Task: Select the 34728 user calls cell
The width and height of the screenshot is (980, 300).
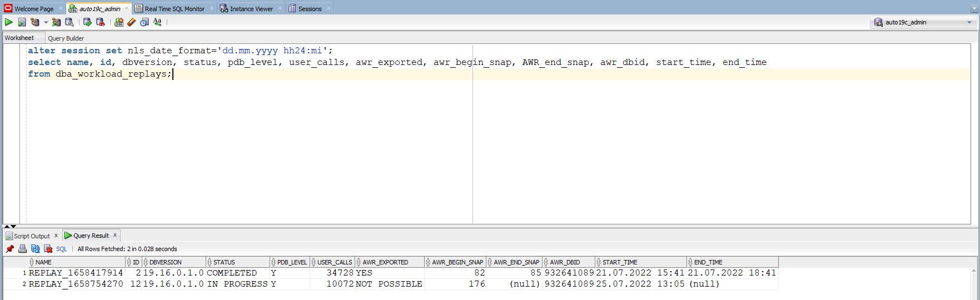Action: pos(332,273)
